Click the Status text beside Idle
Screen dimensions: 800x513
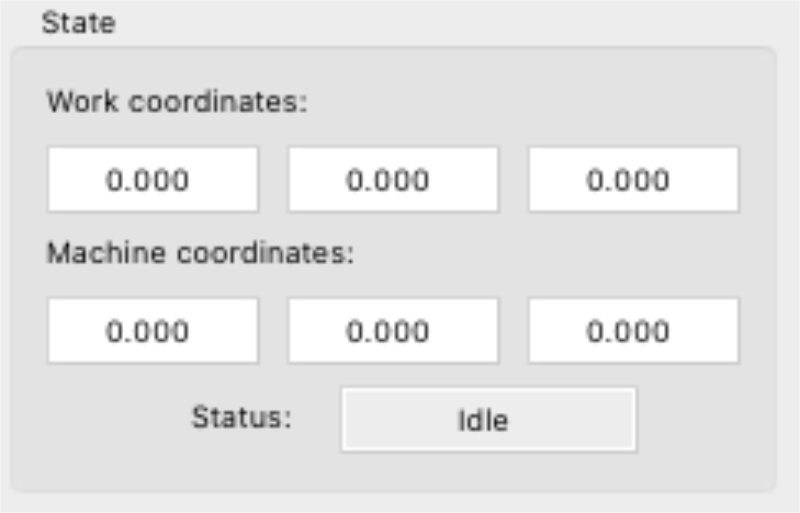pyautogui.click(x=241, y=417)
